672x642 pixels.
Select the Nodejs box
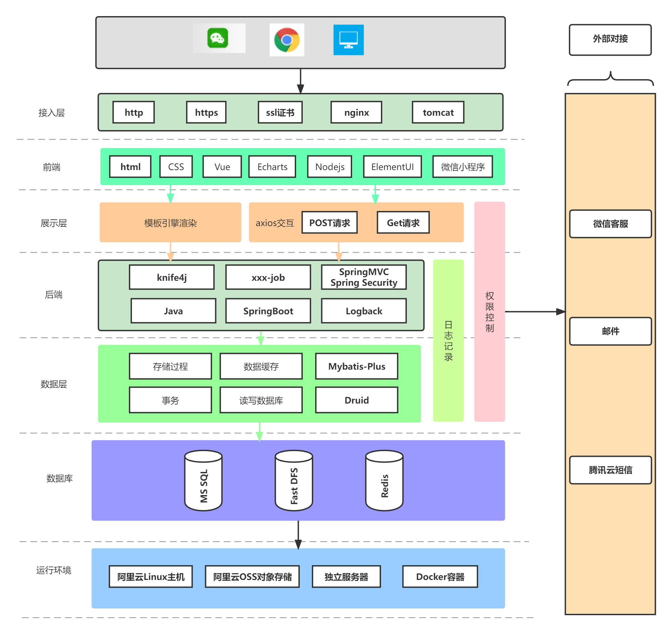(330, 167)
